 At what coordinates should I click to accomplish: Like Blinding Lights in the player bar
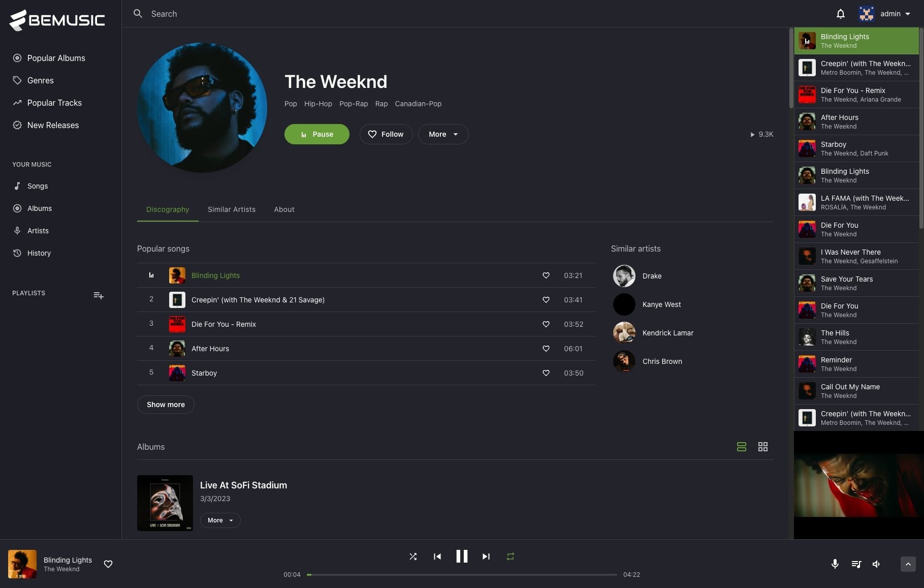[108, 564]
